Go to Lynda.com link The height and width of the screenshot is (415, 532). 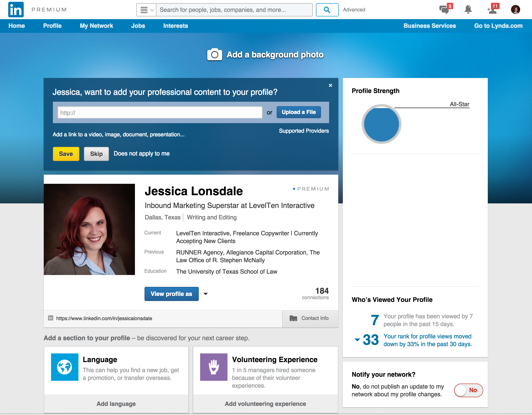pyautogui.click(x=498, y=26)
